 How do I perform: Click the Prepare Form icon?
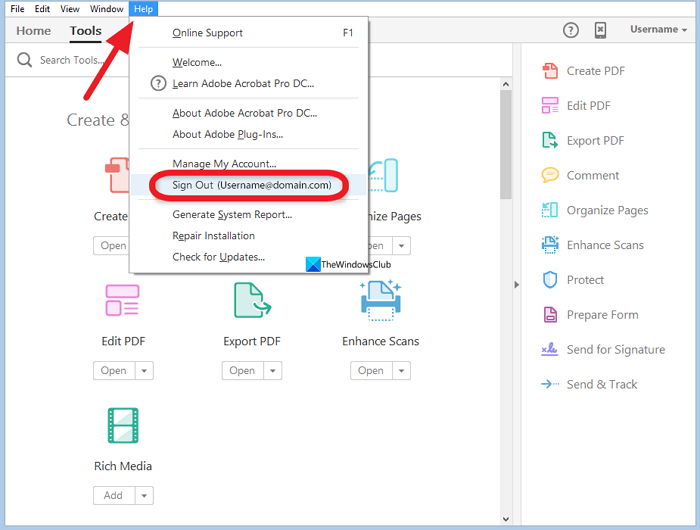coord(550,314)
